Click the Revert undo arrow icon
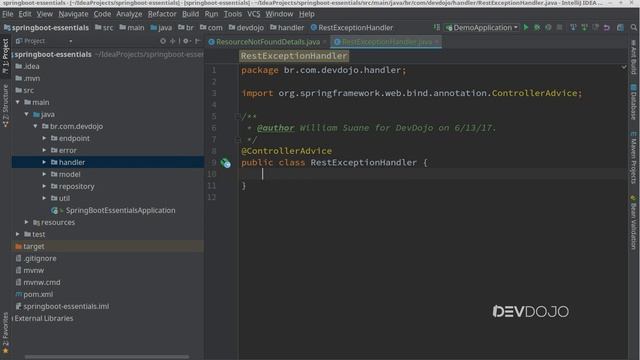This screenshot has width=640, height=360. coord(607,27)
